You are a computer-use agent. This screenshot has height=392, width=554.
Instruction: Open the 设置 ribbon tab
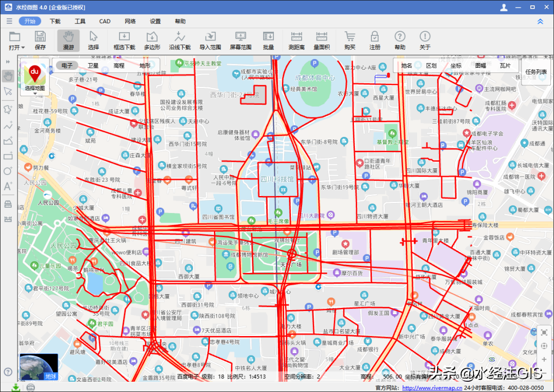tap(155, 21)
